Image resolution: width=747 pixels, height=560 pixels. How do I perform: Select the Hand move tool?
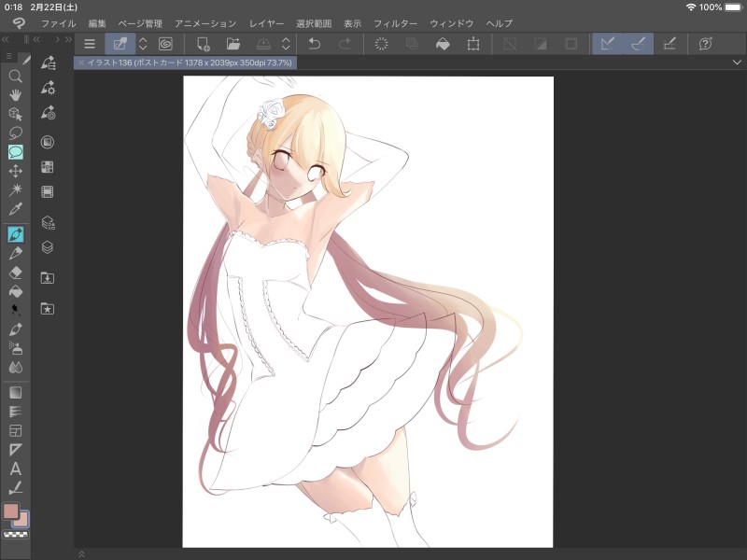[15, 95]
